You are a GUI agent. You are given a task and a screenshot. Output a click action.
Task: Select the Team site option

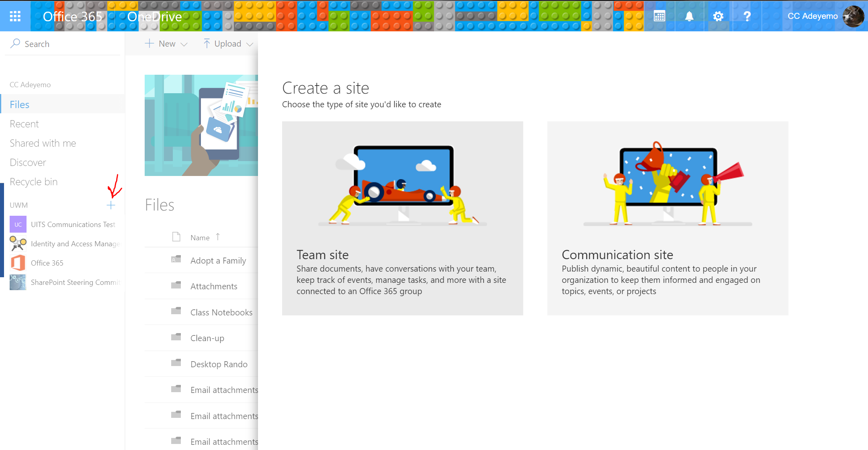(x=402, y=219)
